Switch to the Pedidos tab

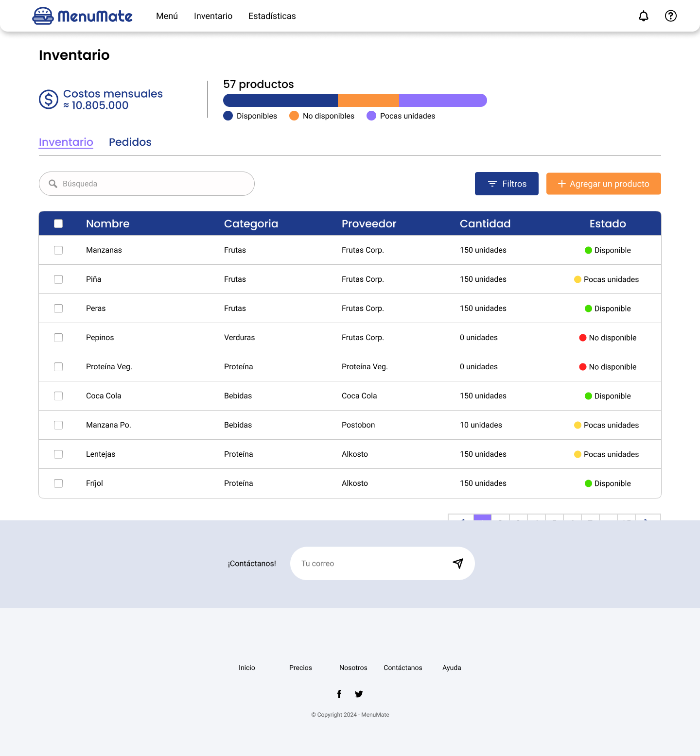[130, 142]
